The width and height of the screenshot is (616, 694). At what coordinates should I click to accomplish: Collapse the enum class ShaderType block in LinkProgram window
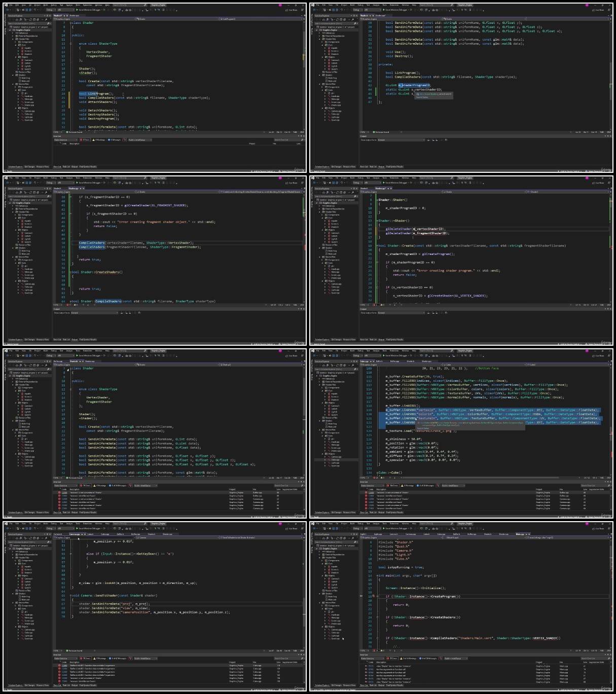pos(70,44)
